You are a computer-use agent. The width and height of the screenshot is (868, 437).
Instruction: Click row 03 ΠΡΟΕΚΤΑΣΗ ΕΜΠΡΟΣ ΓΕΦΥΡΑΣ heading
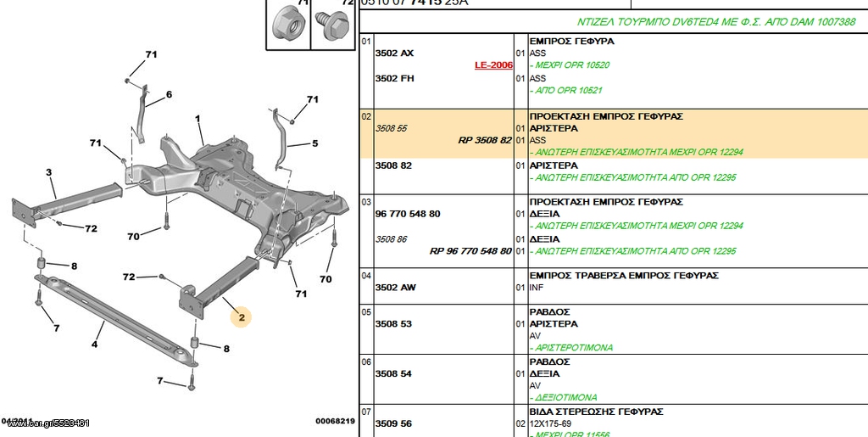[606, 202]
